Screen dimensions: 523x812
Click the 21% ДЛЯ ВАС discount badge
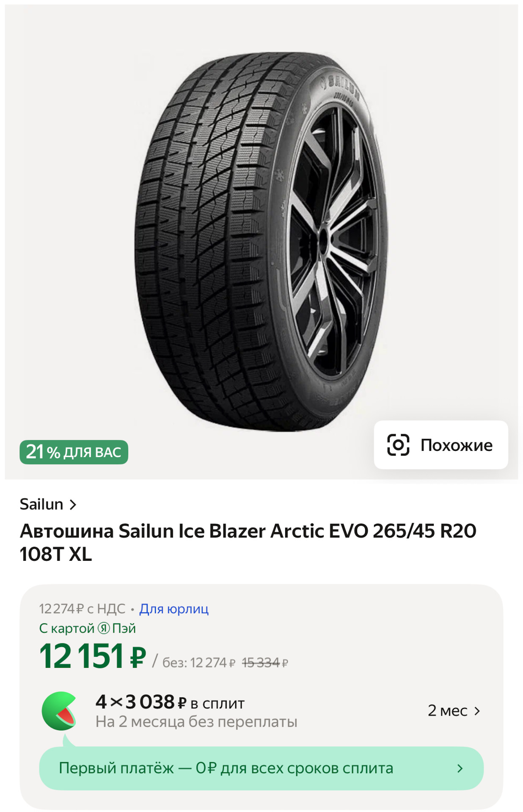[74, 452]
